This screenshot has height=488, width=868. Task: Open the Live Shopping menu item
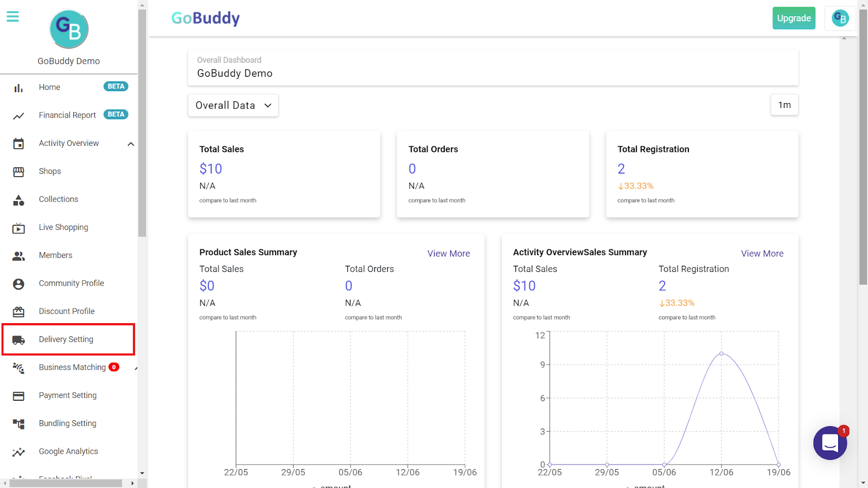pyautogui.click(x=63, y=228)
